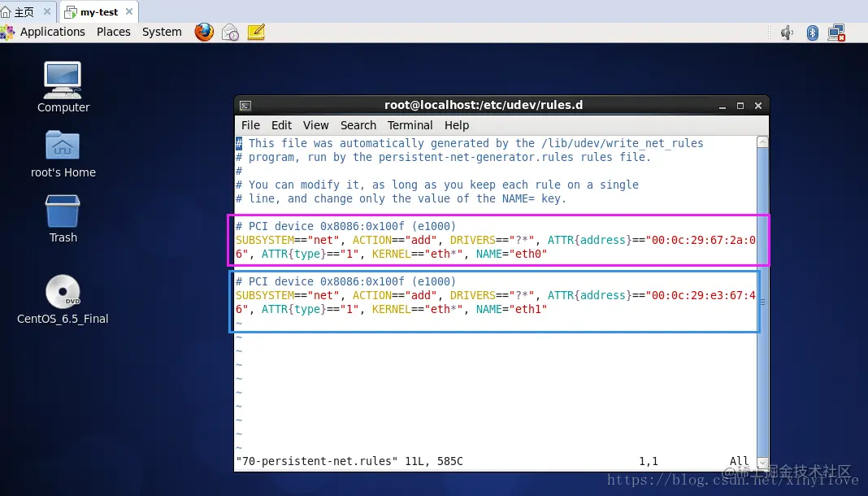Select the Trash desktop icon

pyautogui.click(x=63, y=219)
